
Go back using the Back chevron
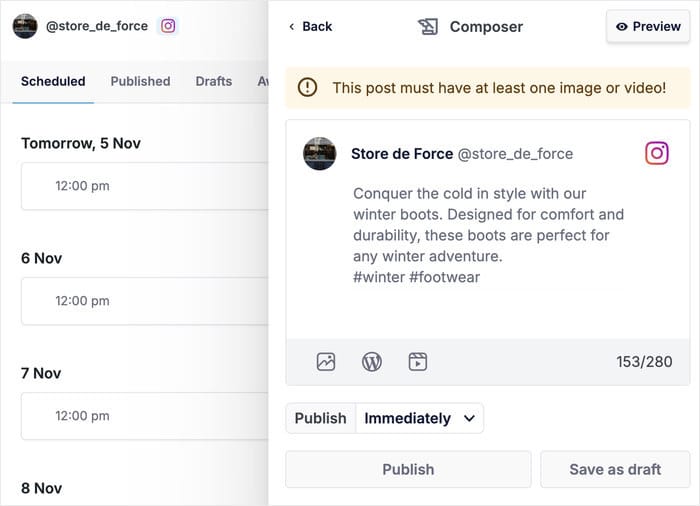point(310,27)
